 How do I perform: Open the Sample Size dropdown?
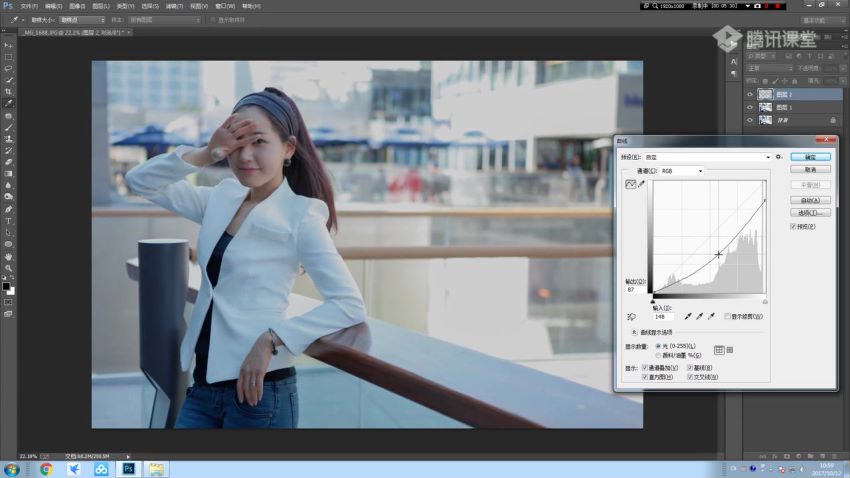pos(82,20)
